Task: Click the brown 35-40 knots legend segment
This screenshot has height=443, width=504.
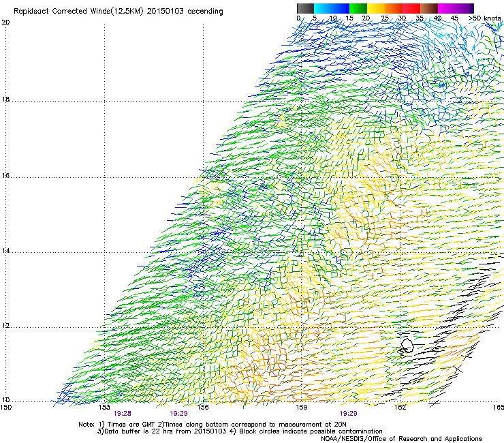Action: point(429,8)
